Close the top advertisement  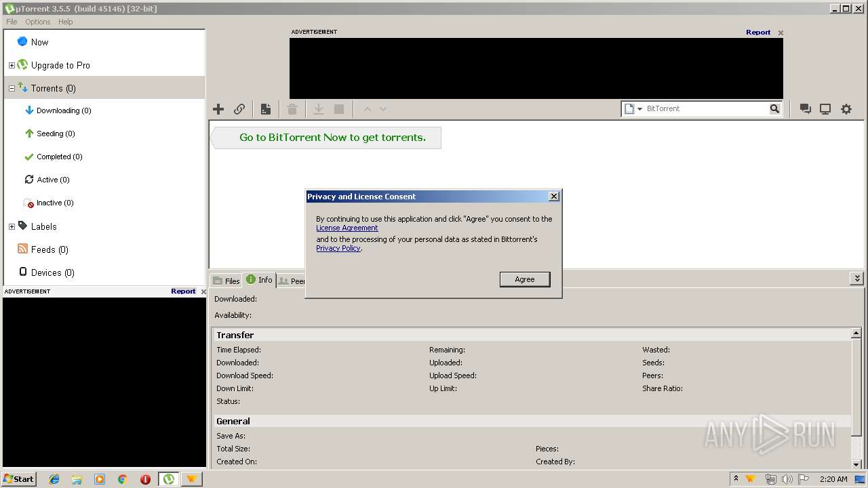pyautogui.click(x=781, y=33)
